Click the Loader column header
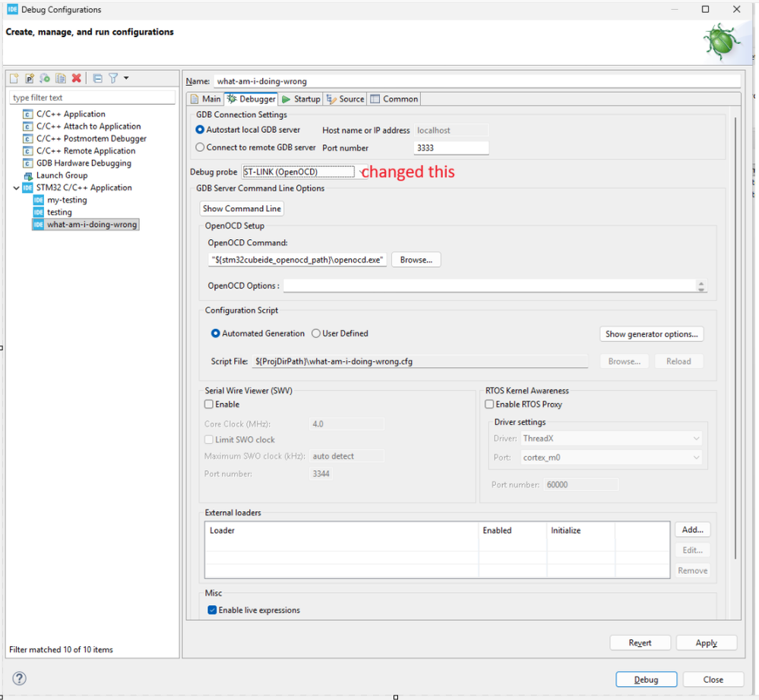This screenshot has height=700, width=759. [341, 530]
